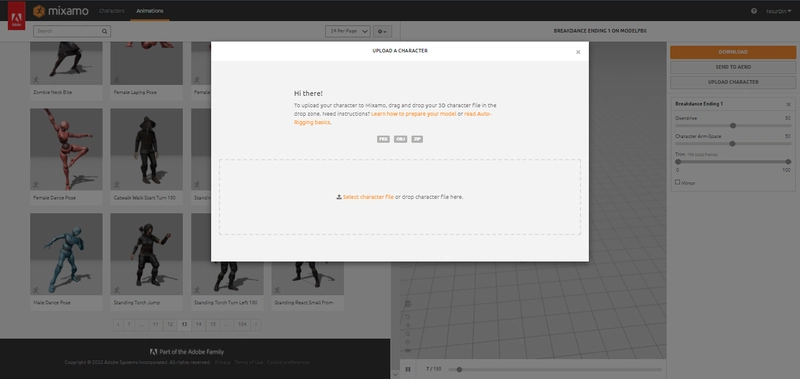Screen dimensions: 800x379
Task: Select the Female Dance Pose thumbnail
Action: point(66,149)
